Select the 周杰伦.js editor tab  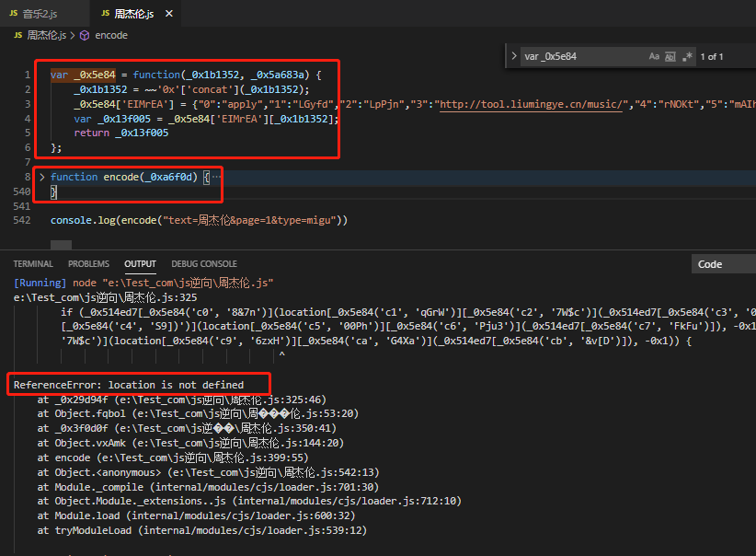(135, 14)
